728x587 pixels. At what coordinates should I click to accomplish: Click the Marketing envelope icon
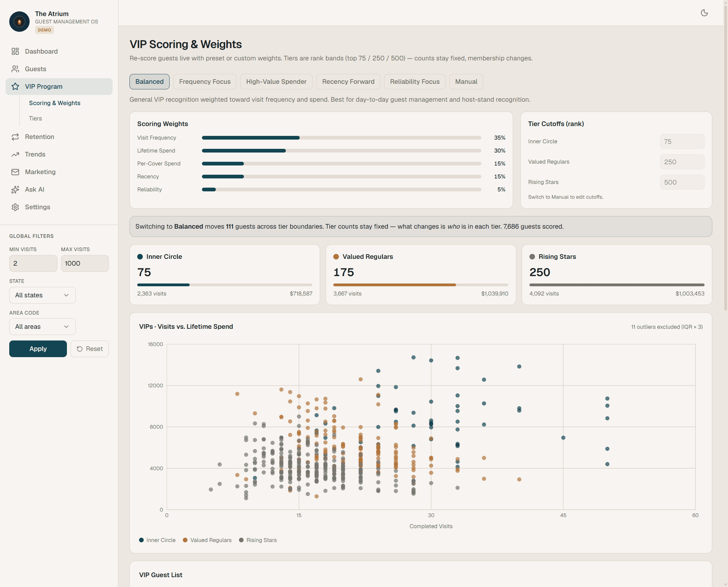(15, 172)
